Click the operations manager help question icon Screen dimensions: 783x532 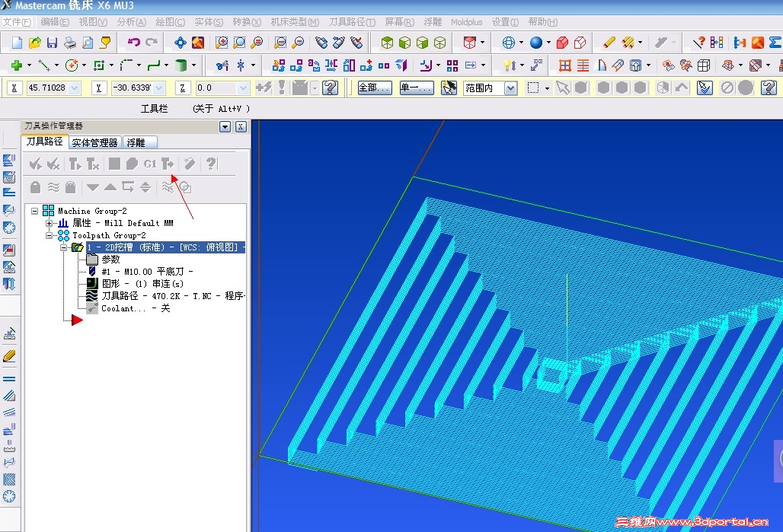click(x=211, y=164)
